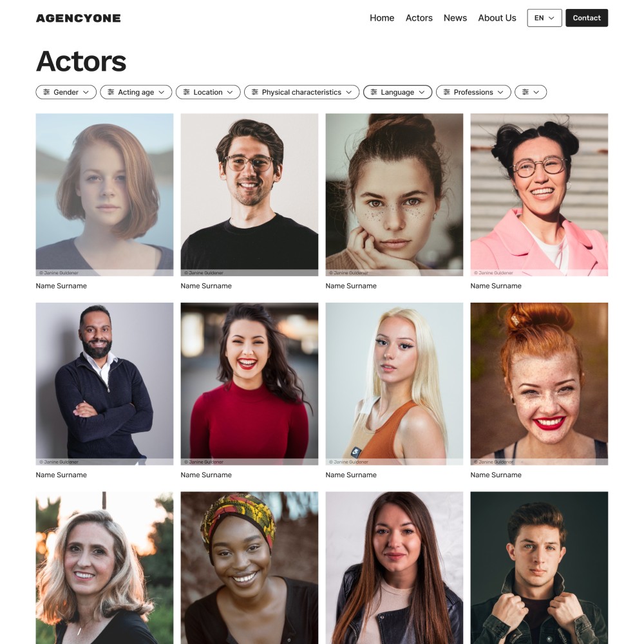This screenshot has width=644, height=644.
Task: Click the sliders icon in Physical characteristics filter
Action: click(254, 92)
